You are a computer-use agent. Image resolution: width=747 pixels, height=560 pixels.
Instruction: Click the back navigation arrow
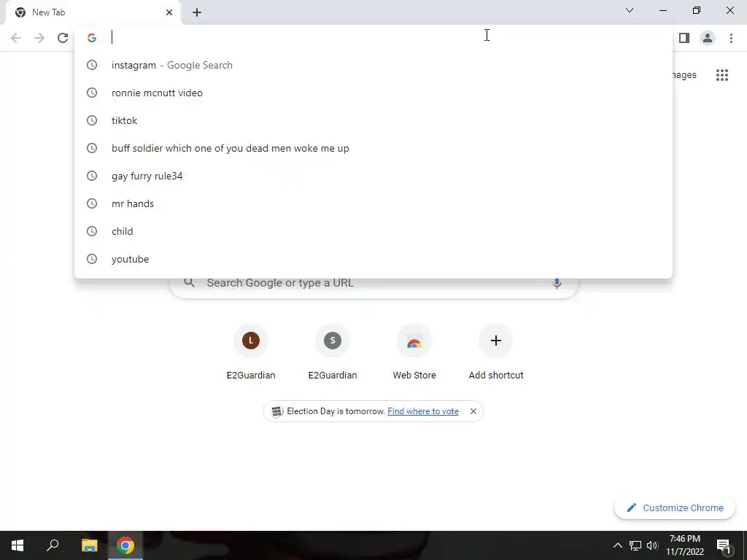(x=16, y=38)
